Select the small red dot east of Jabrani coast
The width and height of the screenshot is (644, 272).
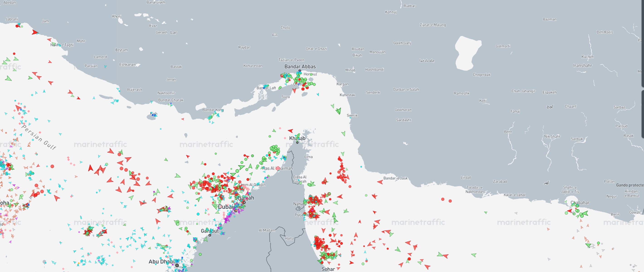click(14, 54)
